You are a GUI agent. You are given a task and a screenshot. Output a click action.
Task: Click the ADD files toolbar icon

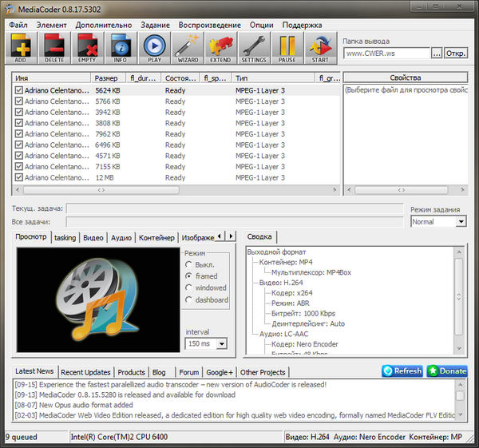(x=19, y=49)
